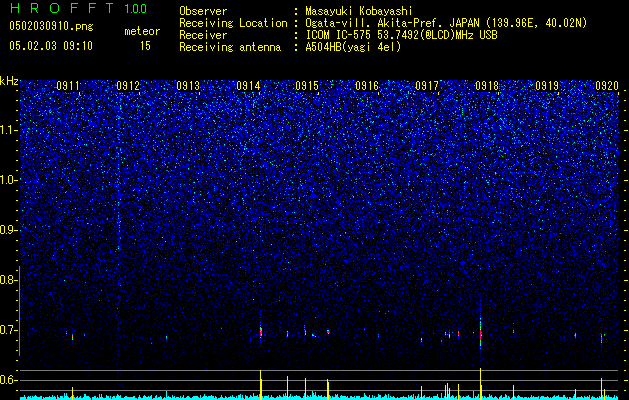
Task: Click the 'Receiver' label
Action: 203,35
